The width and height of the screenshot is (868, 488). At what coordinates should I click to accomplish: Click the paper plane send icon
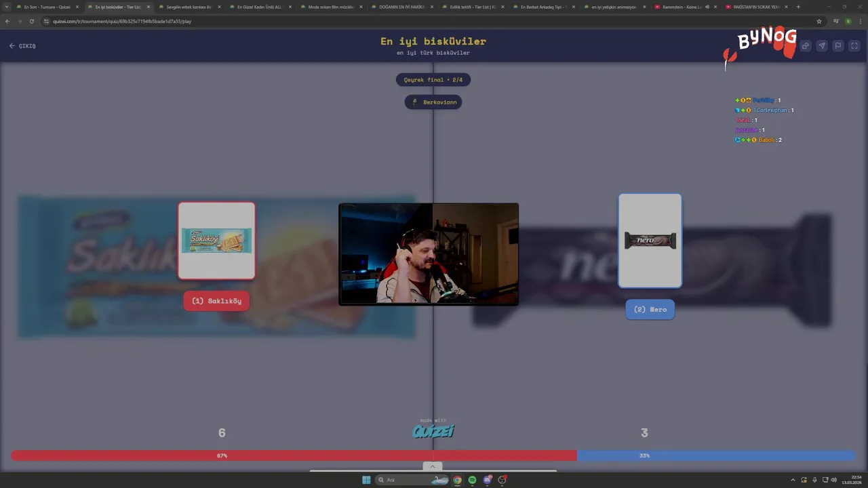click(821, 46)
